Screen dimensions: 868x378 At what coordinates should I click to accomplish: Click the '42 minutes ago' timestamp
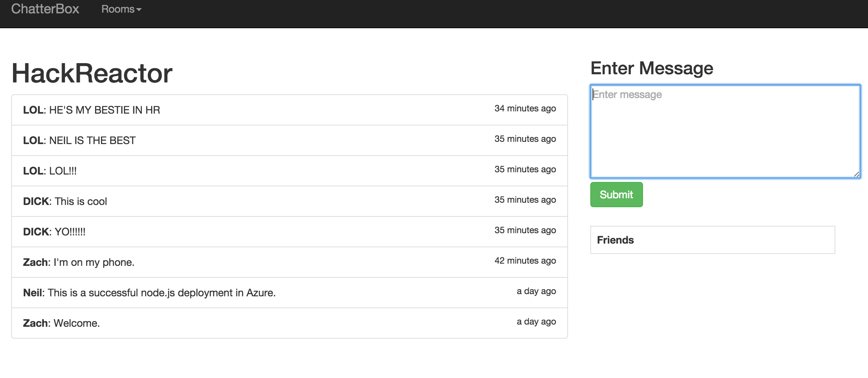(525, 261)
